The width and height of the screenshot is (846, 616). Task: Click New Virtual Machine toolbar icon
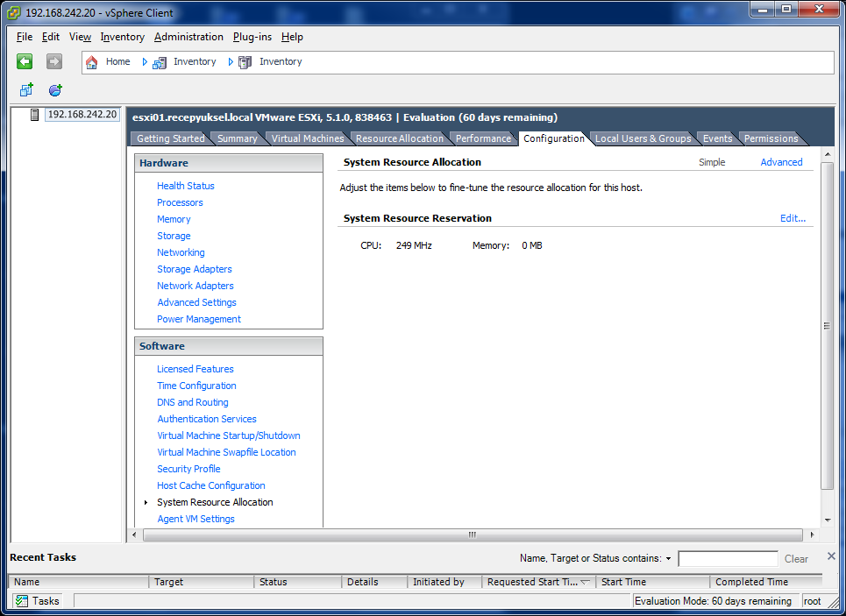[x=26, y=89]
